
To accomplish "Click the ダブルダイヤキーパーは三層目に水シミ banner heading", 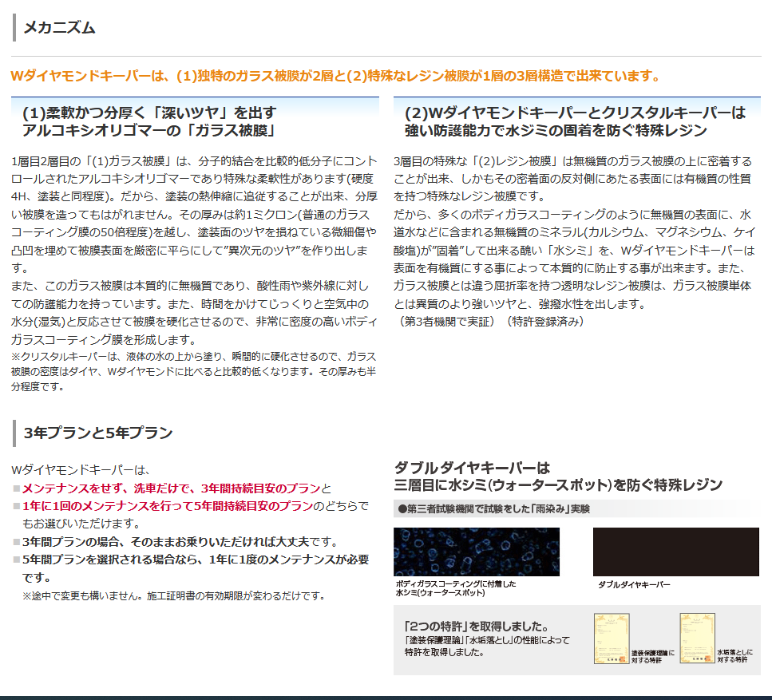I will coord(558,476).
